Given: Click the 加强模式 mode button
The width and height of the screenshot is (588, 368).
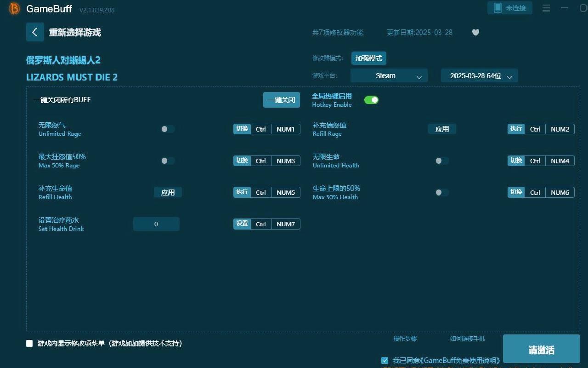Looking at the screenshot, I should pos(369,58).
